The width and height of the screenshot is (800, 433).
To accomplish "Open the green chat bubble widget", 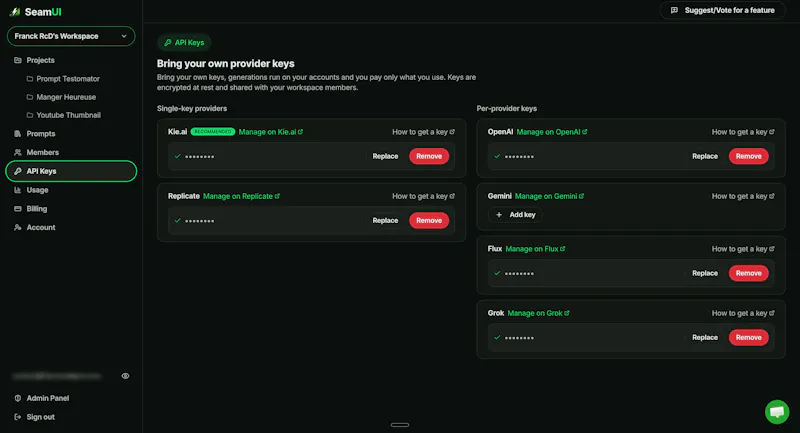I will point(777,412).
